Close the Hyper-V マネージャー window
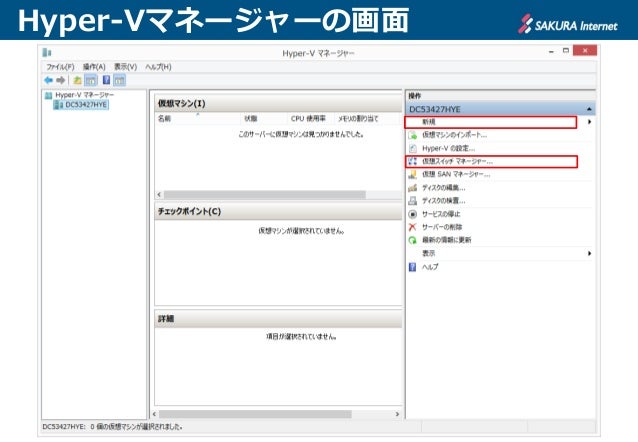 [x=585, y=50]
